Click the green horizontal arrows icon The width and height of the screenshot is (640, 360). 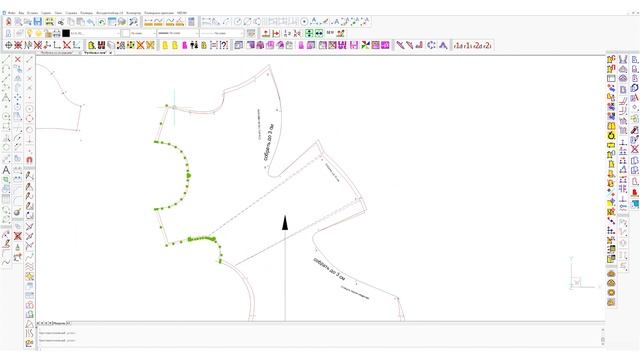(x=319, y=33)
